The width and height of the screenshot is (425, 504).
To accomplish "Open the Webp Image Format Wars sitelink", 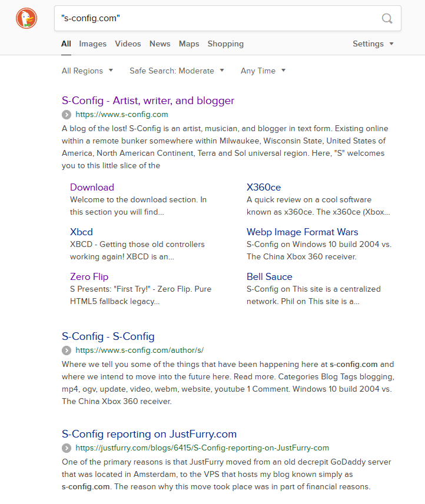I will tap(303, 232).
